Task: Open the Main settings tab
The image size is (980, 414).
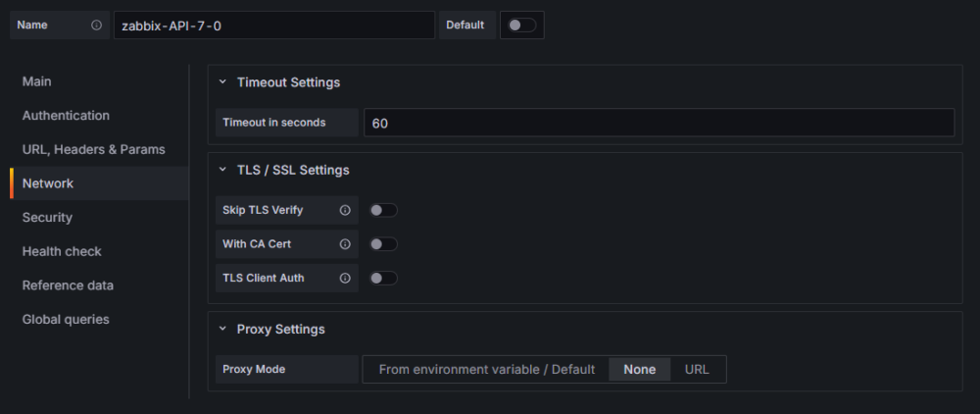Action: 37,81
